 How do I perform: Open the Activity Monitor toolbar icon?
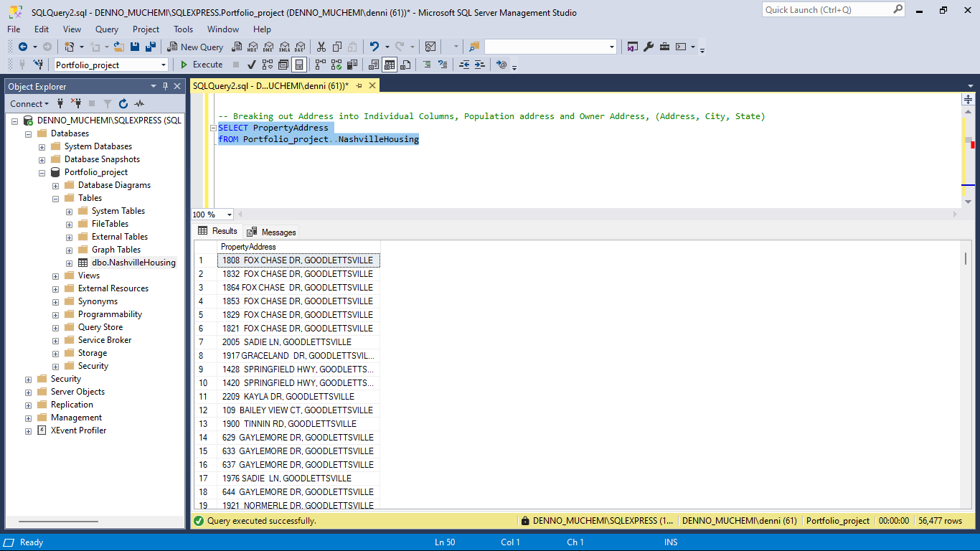(430, 47)
